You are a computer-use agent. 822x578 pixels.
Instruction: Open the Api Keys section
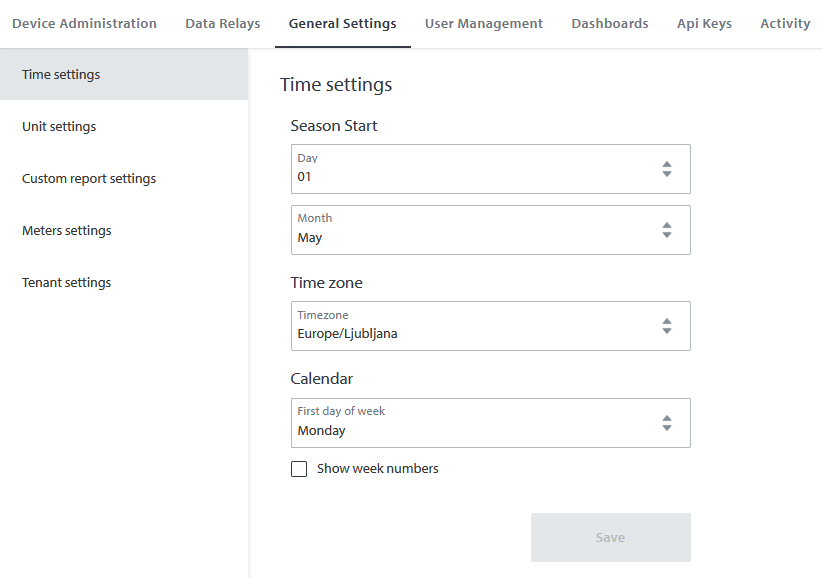(704, 23)
